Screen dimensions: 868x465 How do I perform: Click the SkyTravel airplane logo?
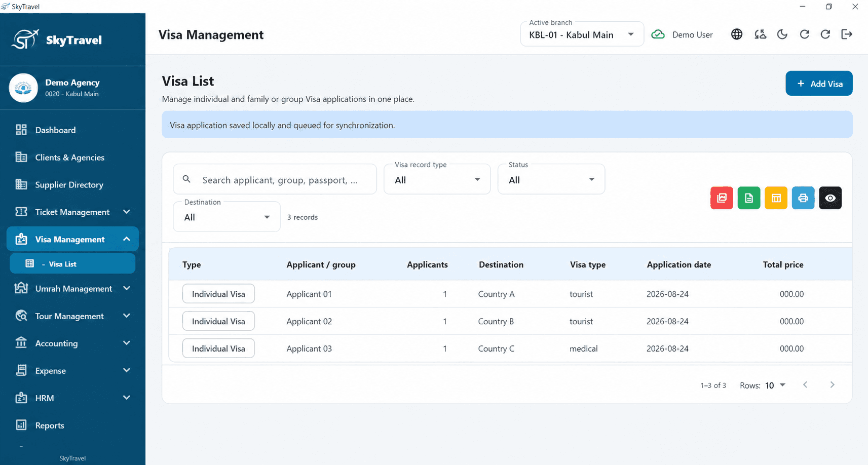25,39
